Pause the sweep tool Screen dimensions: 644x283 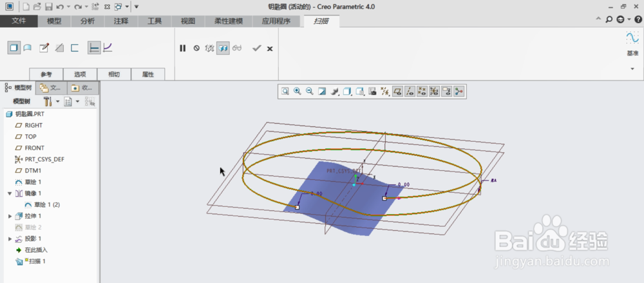pos(183,48)
